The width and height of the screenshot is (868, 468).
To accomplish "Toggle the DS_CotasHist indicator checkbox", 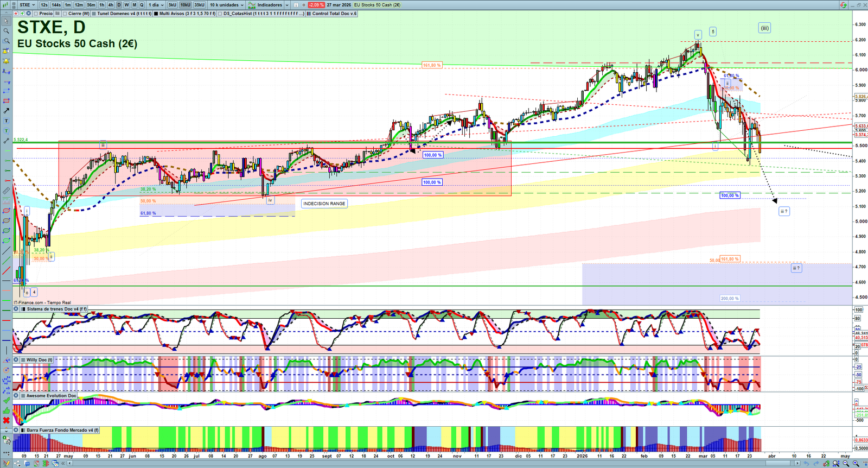I will coord(220,14).
